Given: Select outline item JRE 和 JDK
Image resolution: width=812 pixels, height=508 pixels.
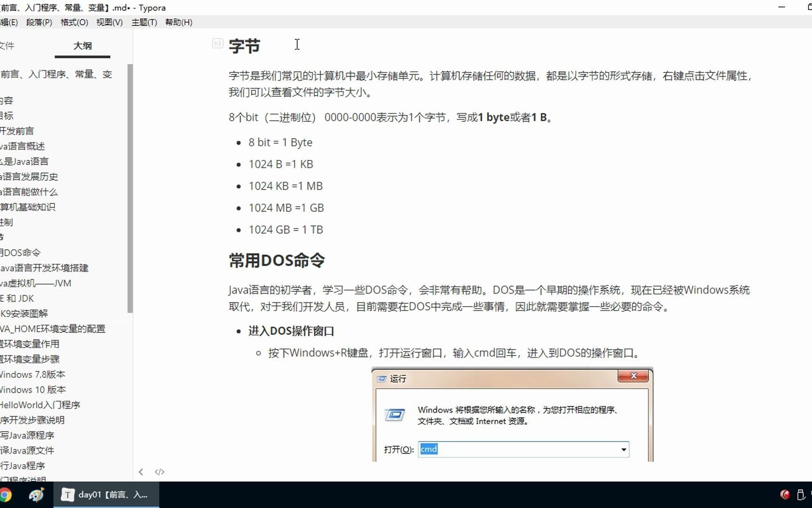Looking at the screenshot, I should click(17, 298).
